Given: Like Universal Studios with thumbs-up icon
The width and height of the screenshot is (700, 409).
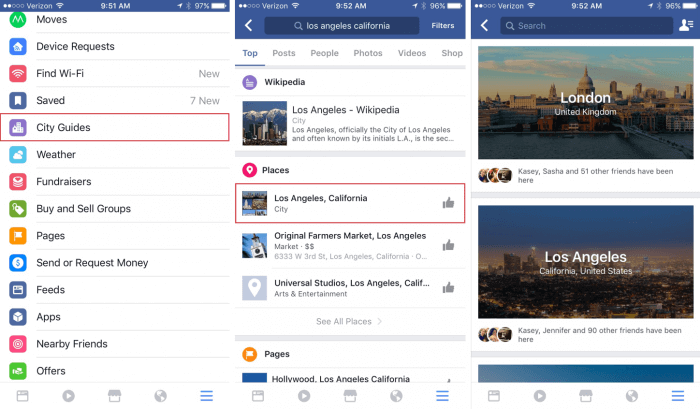Looking at the screenshot, I should tap(448, 288).
